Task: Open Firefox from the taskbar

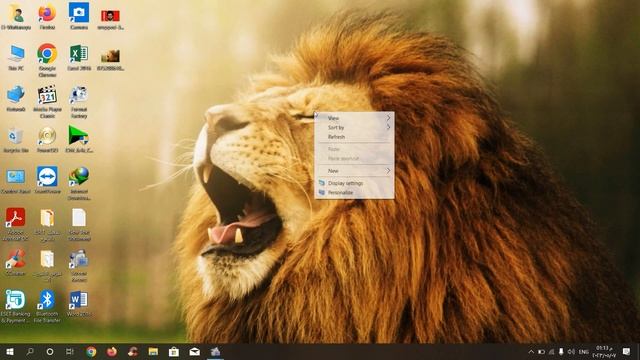Action: [111, 352]
